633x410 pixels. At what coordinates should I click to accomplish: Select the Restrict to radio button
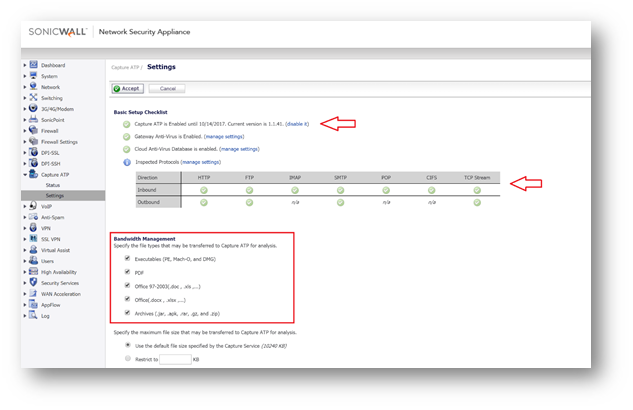tap(128, 358)
